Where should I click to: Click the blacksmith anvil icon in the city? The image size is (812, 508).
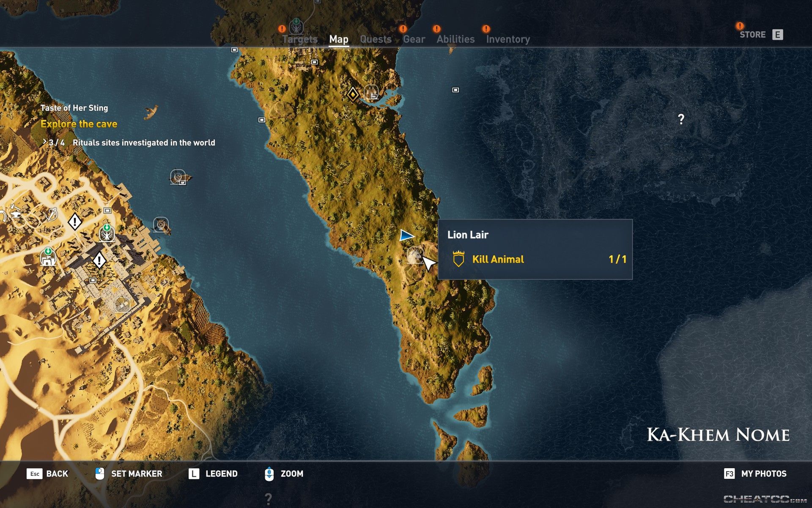pyautogui.click(x=16, y=215)
